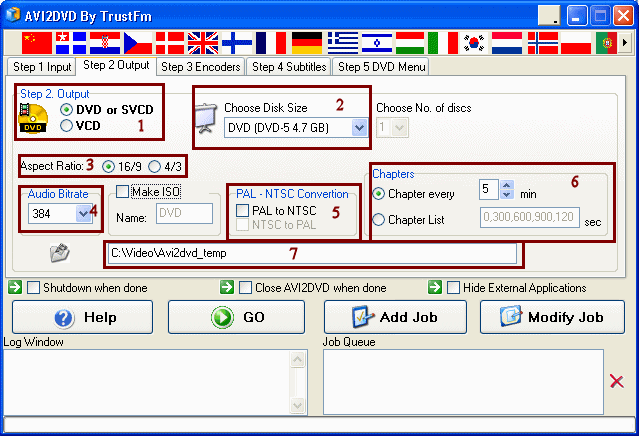Viewport: 639px width, 436px height.
Task: Select English via the UK flag
Action: click(203, 43)
